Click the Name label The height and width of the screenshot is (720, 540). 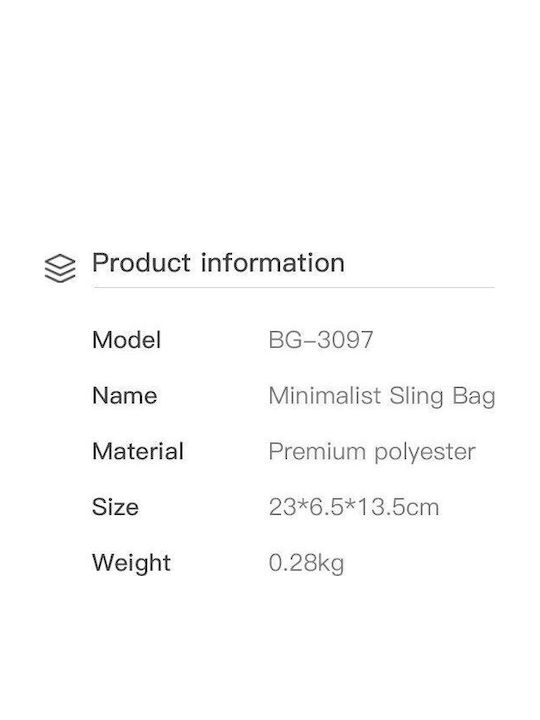point(124,396)
